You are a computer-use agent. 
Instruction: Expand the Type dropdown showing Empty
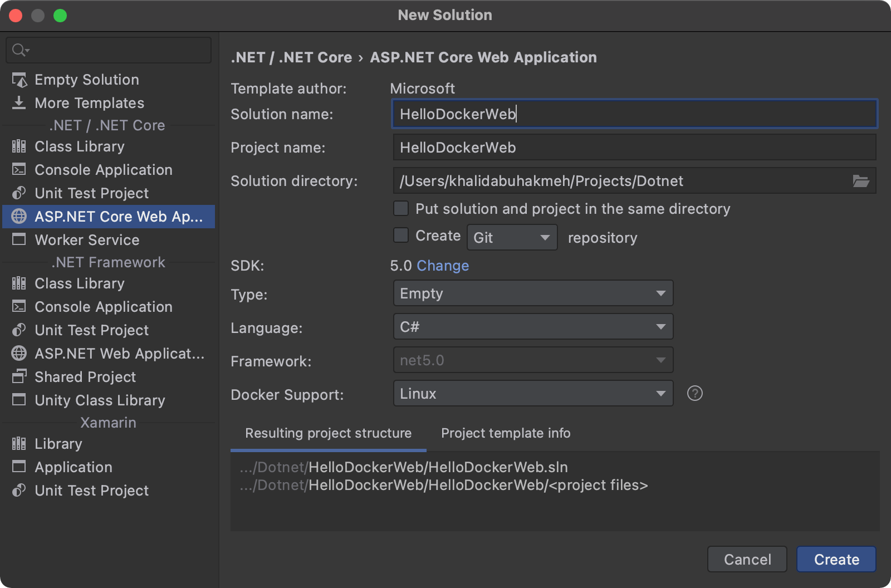tap(533, 293)
